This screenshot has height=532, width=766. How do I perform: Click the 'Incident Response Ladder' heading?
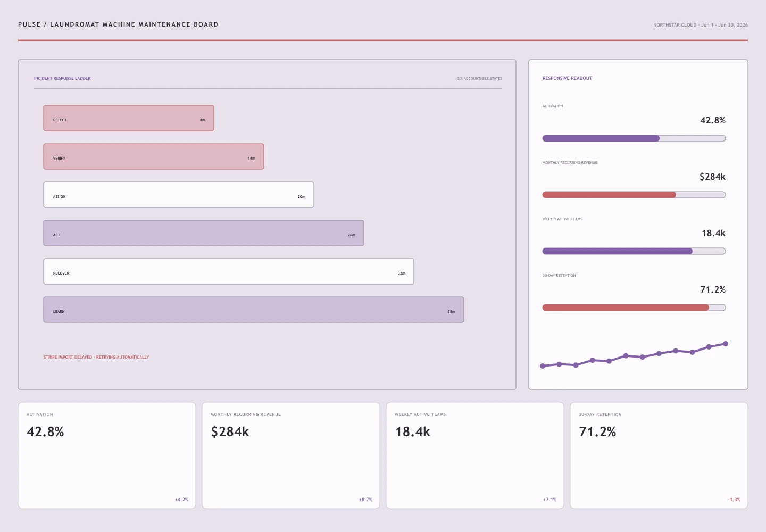[x=62, y=78]
